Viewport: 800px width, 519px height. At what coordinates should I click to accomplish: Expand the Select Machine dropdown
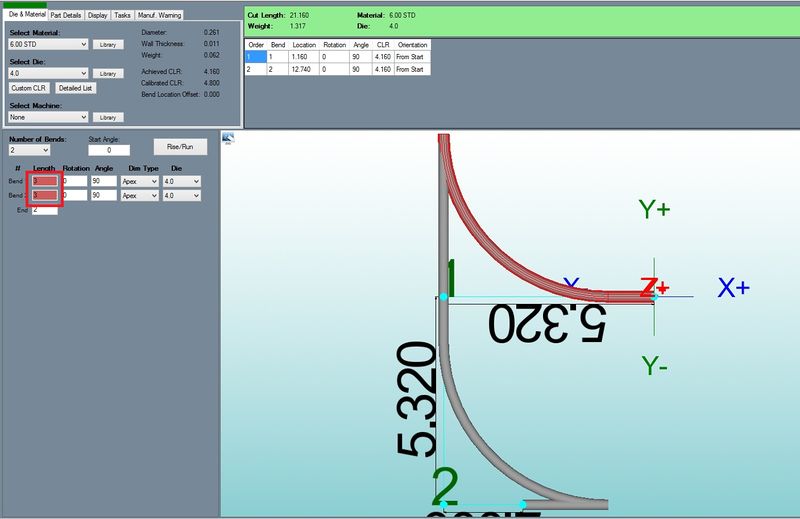pyautogui.click(x=48, y=117)
